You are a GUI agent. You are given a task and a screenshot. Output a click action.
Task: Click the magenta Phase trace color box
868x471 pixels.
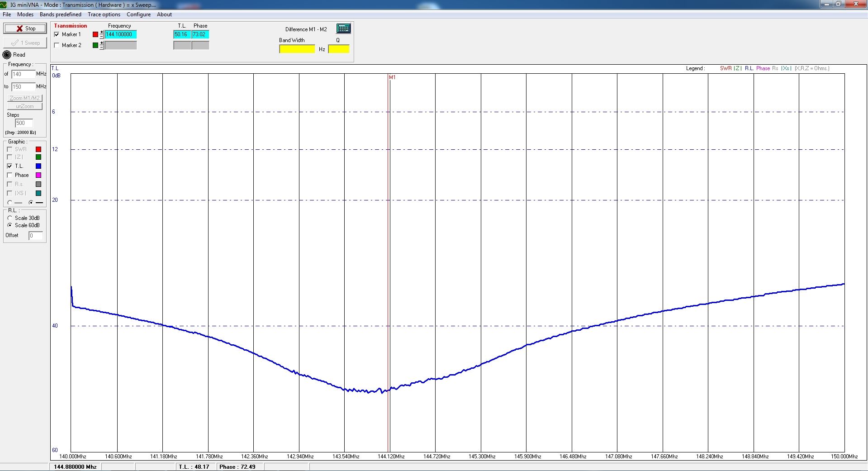tap(38, 175)
